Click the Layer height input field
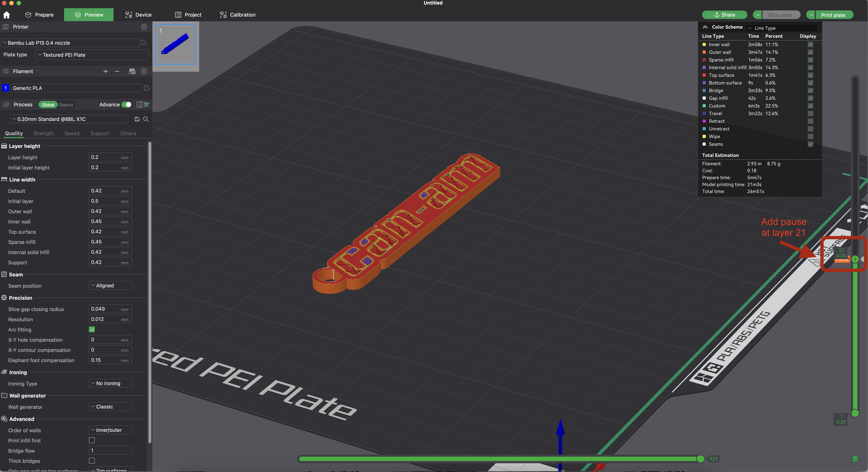The image size is (868, 472). 110,157
